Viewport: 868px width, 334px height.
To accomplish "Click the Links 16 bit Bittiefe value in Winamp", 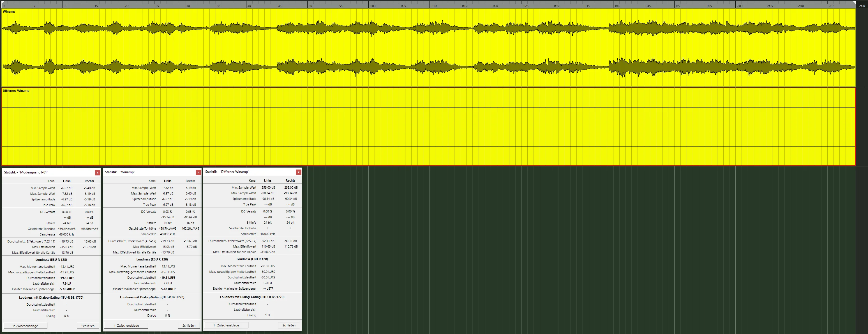I will [167, 223].
